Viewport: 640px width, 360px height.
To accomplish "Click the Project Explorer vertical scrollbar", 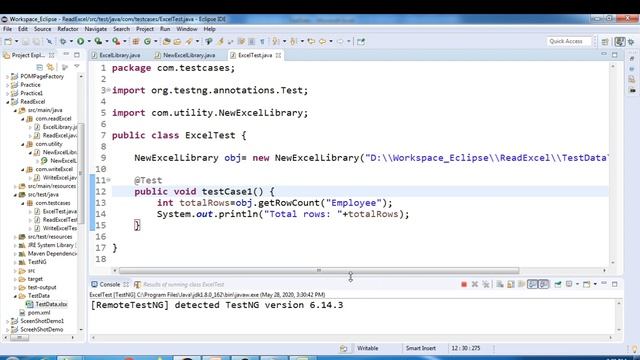I will point(81,173).
